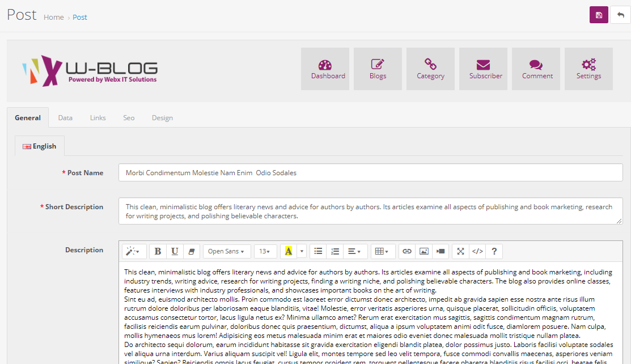The height and width of the screenshot is (364, 631).
Task: Click the "Short Description" field label
Action: (x=74, y=206)
